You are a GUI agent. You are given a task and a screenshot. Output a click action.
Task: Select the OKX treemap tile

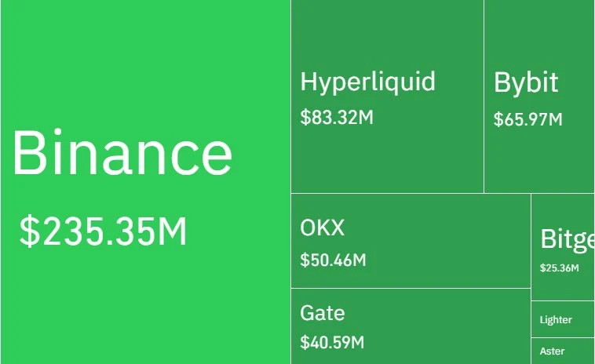[411, 240]
